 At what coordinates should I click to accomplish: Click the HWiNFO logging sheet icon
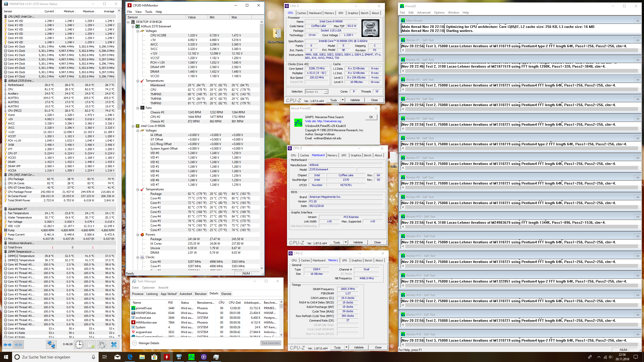click(x=91, y=345)
